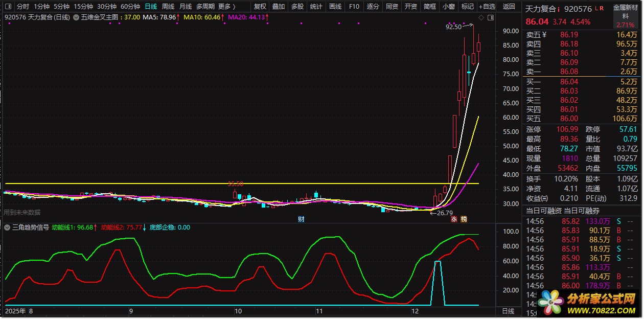
Task: Click the 返回 back button
Action: pyautogui.click(x=509, y=7)
